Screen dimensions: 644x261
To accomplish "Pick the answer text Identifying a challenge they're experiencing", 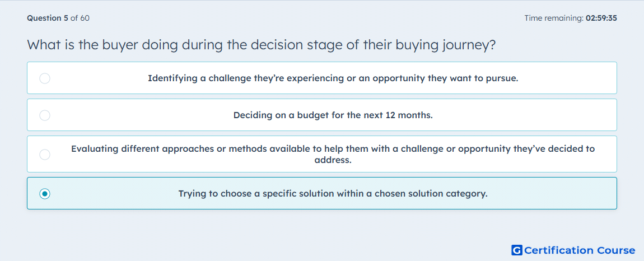I will (333, 78).
